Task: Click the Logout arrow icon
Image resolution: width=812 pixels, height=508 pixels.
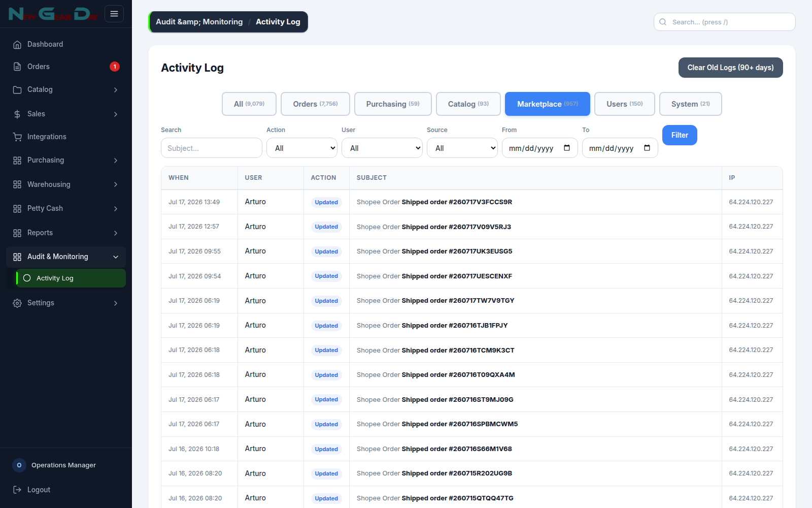Action: point(17,490)
